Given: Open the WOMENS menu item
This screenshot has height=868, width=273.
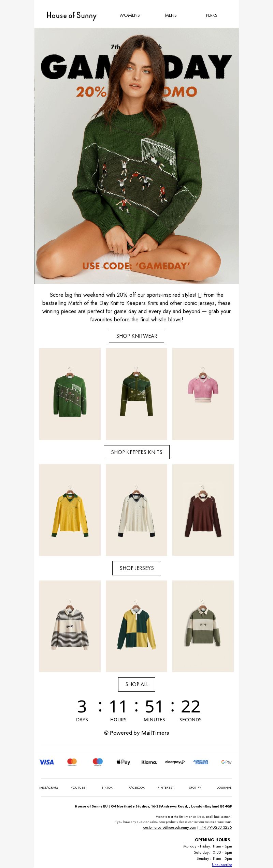Looking at the screenshot, I should click(130, 15).
